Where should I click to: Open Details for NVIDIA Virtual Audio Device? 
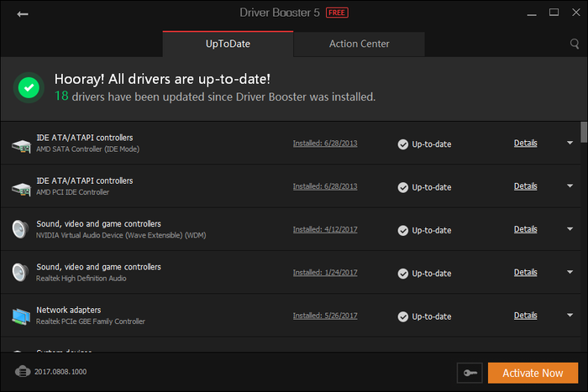point(525,229)
